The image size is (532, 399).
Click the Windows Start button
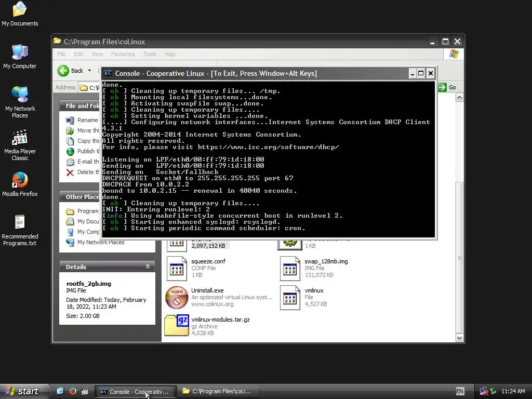(x=24, y=391)
